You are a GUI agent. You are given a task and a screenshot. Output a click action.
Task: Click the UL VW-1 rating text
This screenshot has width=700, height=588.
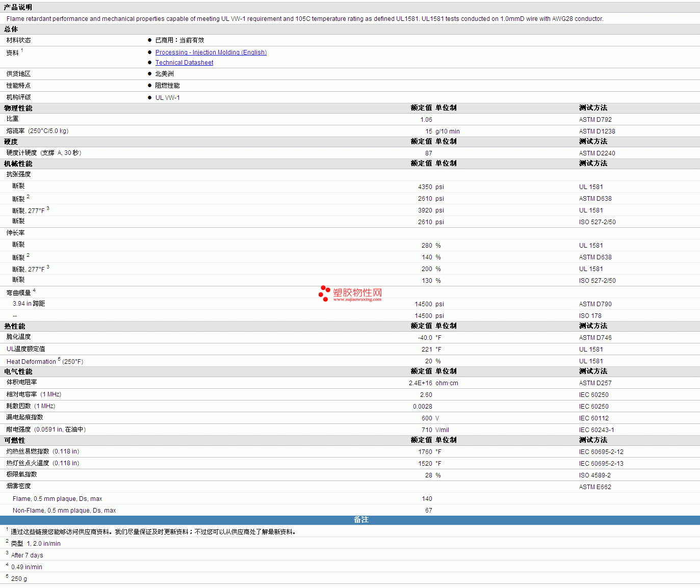(167, 98)
